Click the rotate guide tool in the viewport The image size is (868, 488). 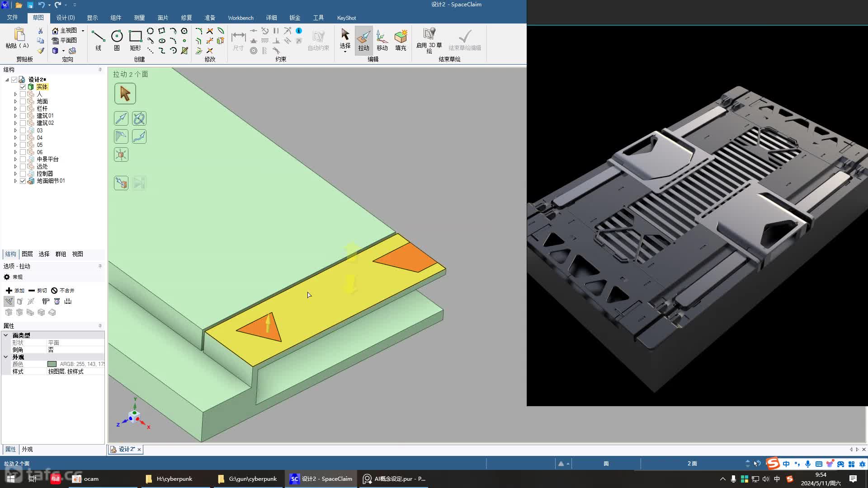139,118
